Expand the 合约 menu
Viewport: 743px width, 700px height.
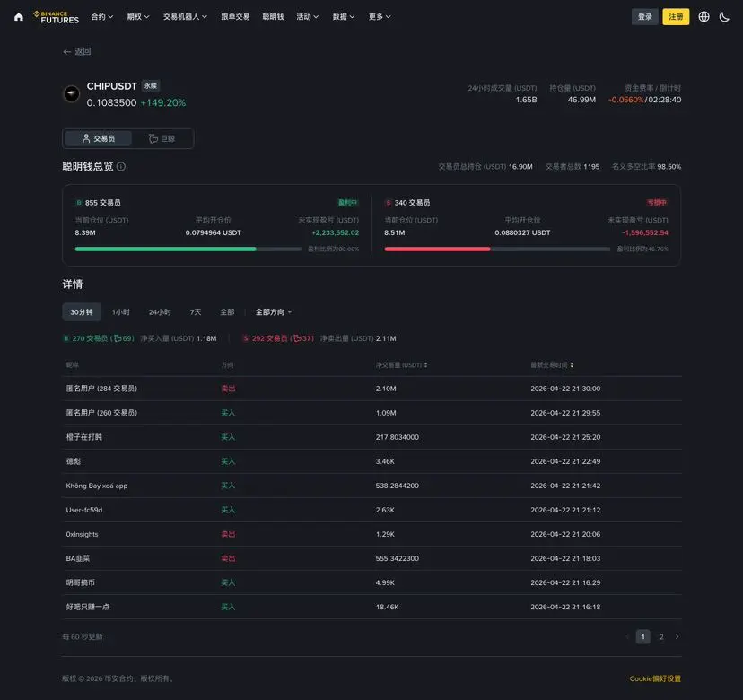pyautogui.click(x=102, y=16)
